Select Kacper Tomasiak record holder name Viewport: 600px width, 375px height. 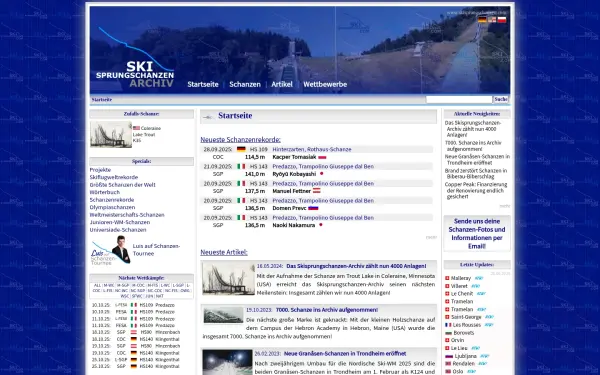[x=294, y=157]
